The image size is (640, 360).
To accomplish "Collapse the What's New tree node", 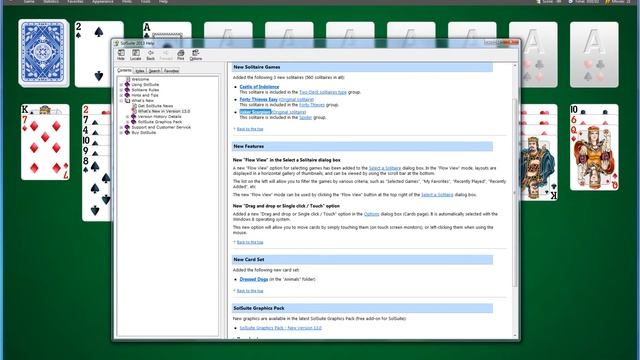I will [121, 100].
